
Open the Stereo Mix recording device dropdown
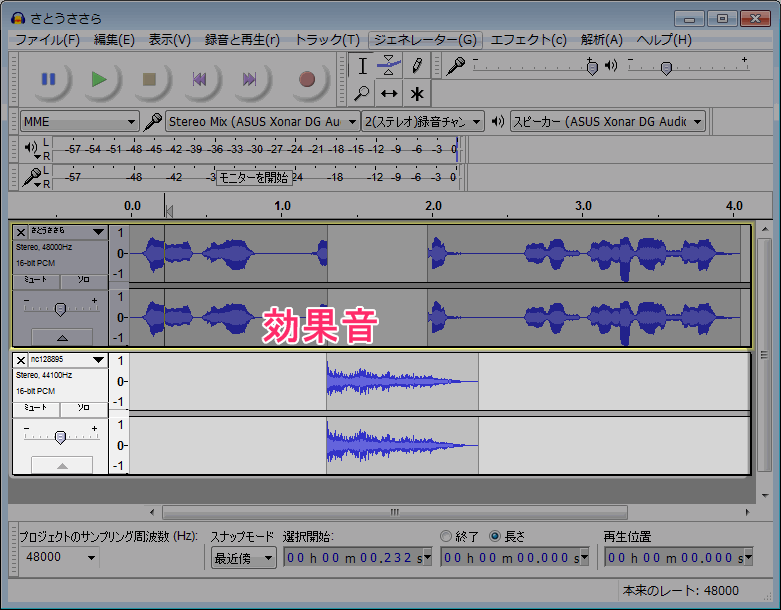coord(262,122)
